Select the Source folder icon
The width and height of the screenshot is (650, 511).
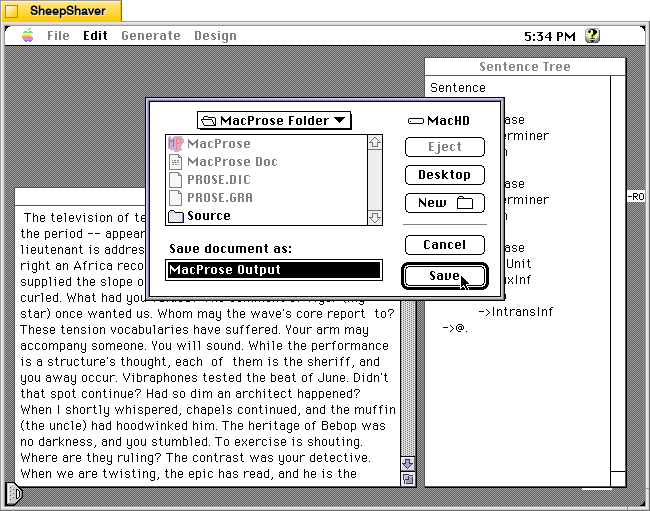176,216
